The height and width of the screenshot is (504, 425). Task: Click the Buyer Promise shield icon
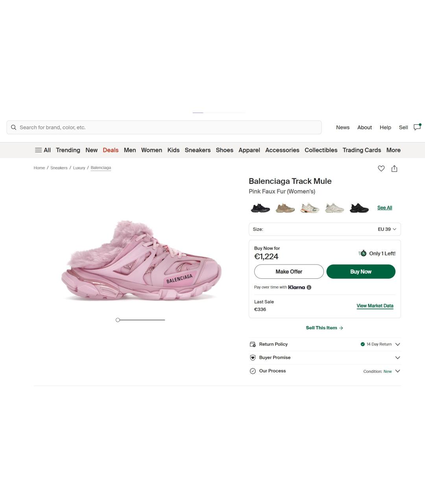click(x=253, y=358)
